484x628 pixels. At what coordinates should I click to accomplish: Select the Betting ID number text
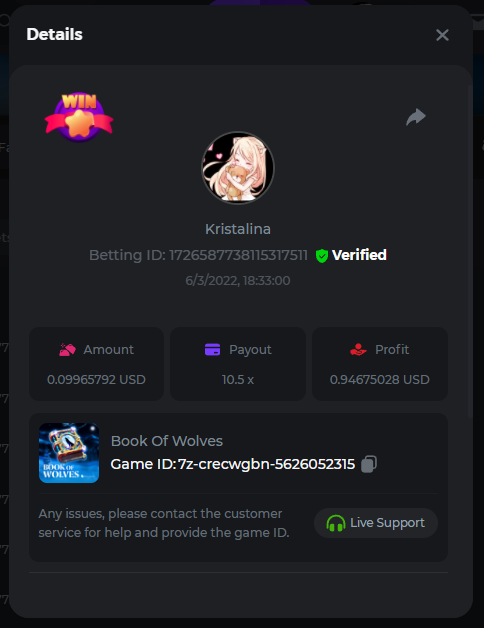coord(238,255)
